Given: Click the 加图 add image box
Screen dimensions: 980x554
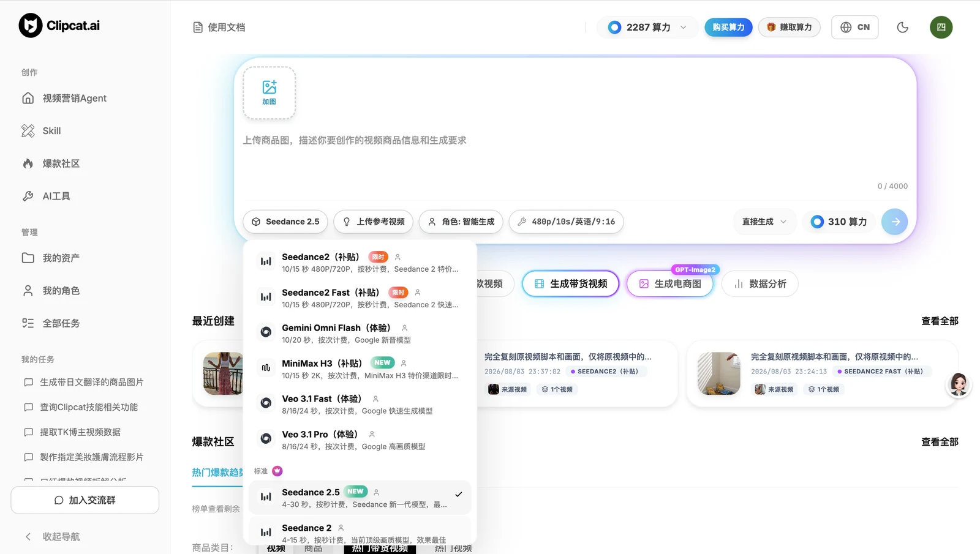Looking at the screenshot, I should (x=269, y=93).
